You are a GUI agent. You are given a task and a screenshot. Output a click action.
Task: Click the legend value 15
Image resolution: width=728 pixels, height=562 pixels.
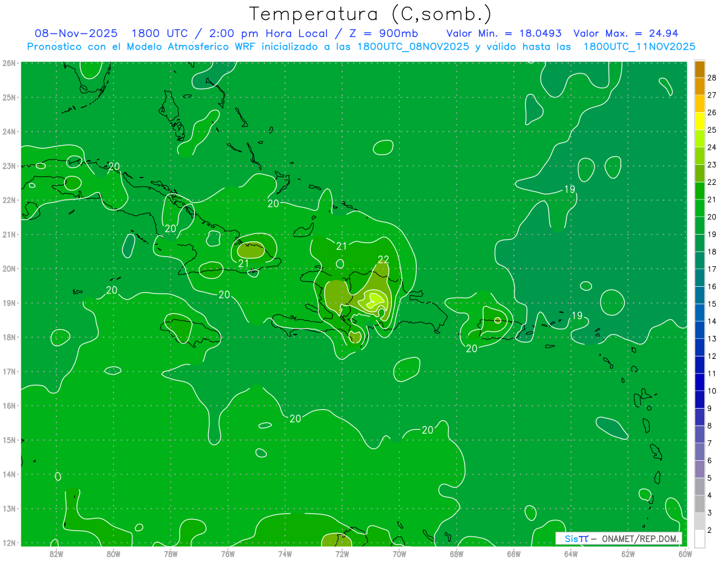click(712, 304)
